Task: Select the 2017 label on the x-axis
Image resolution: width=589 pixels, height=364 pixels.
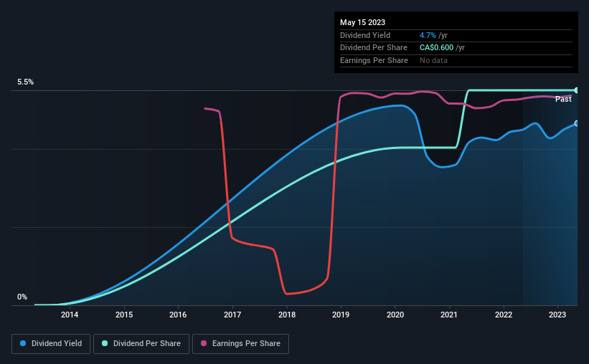Action: (x=232, y=315)
